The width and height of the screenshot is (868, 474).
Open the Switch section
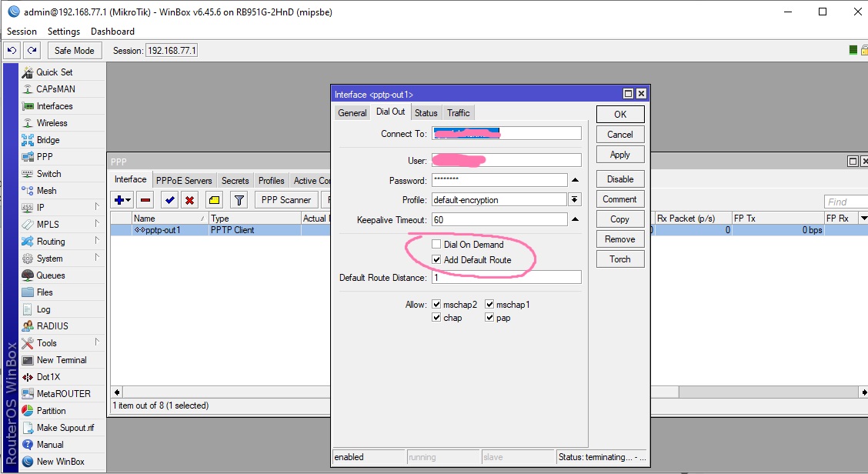(48, 174)
